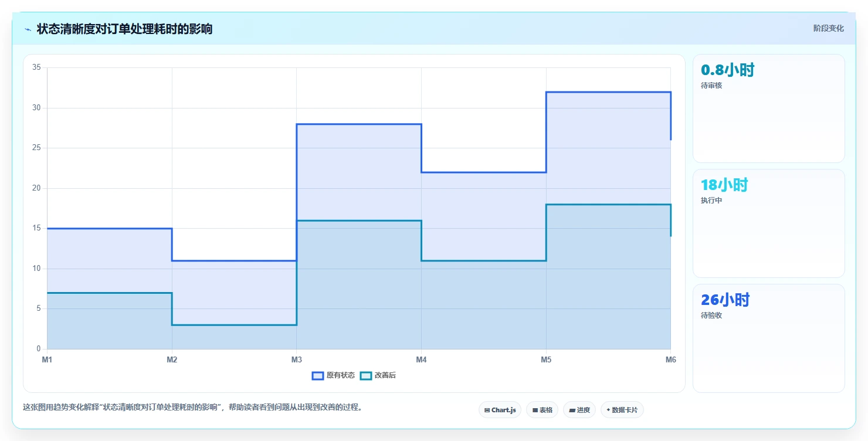This screenshot has height=441, width=868.
Task: Click the 待审核 card label
Action: pos(711,86)
